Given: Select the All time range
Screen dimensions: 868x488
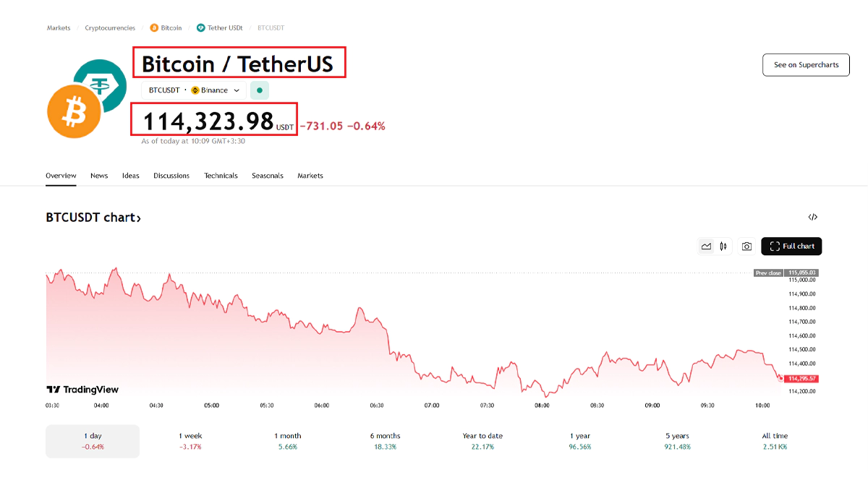Looking at the screenshot, I should [x=775, y=441].
